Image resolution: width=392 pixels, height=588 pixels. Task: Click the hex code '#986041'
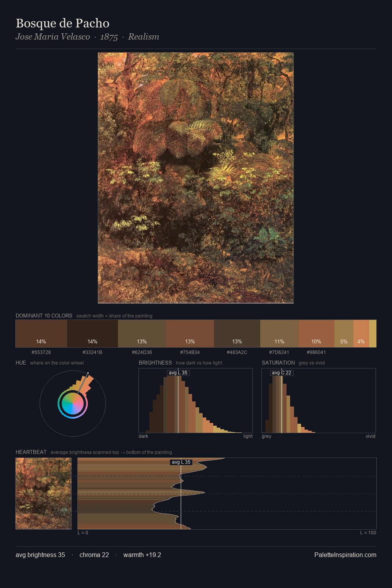coord(316,352)
